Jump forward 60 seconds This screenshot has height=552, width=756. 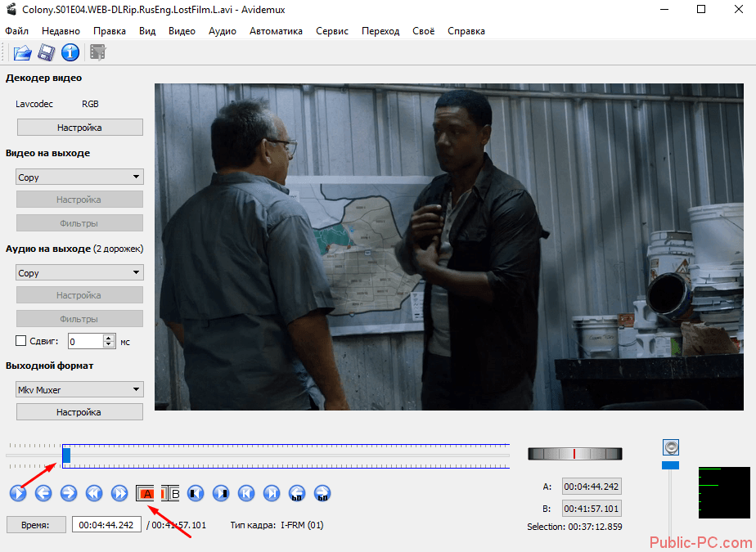click(322, 493)
